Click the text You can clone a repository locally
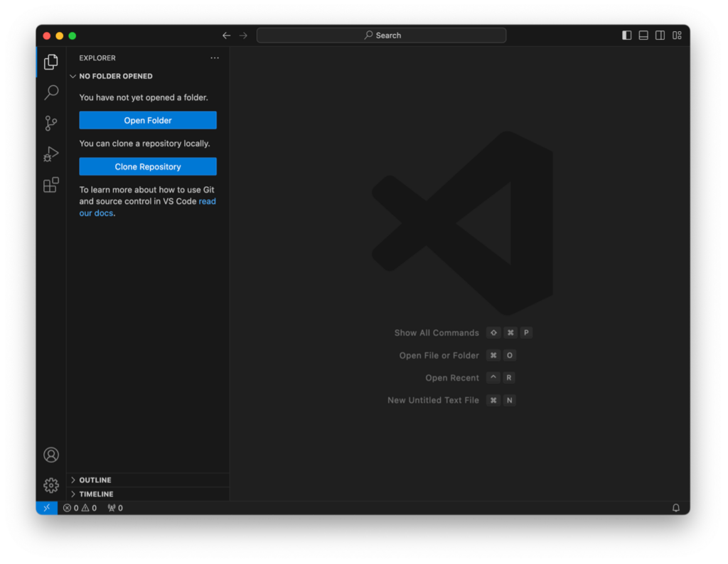The image size is (728, 564). click(x=144, y=143)
